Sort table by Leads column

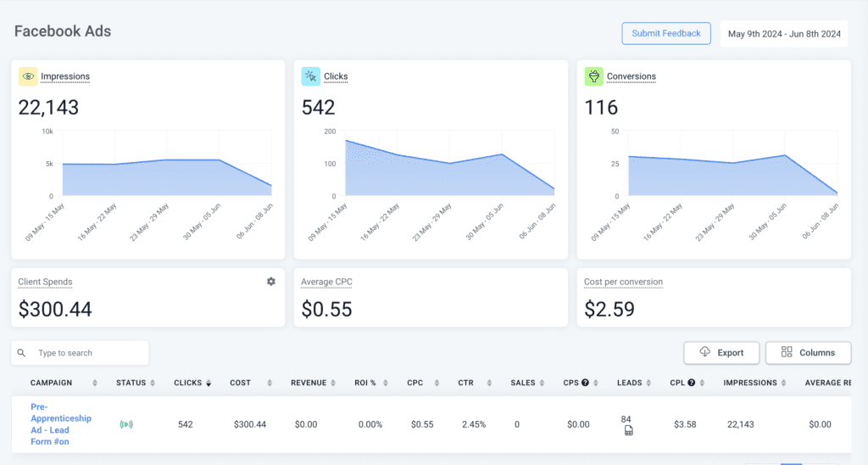tap(648, 383)
